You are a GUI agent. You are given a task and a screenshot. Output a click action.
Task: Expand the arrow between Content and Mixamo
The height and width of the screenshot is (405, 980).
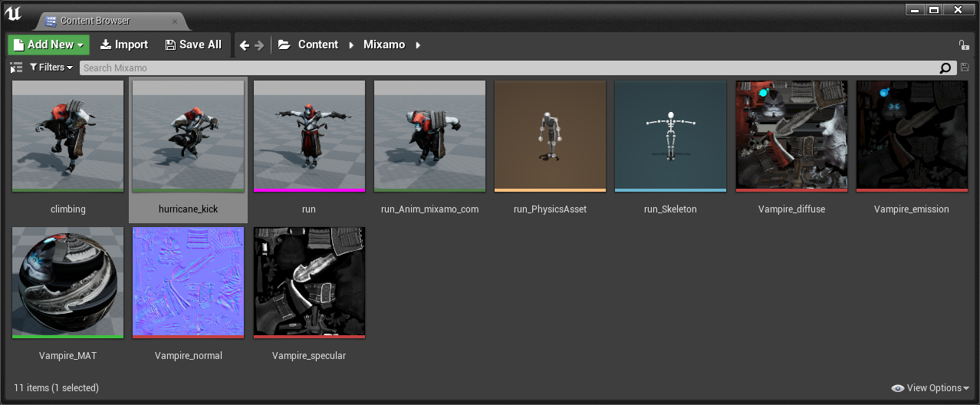pos(351,45)
